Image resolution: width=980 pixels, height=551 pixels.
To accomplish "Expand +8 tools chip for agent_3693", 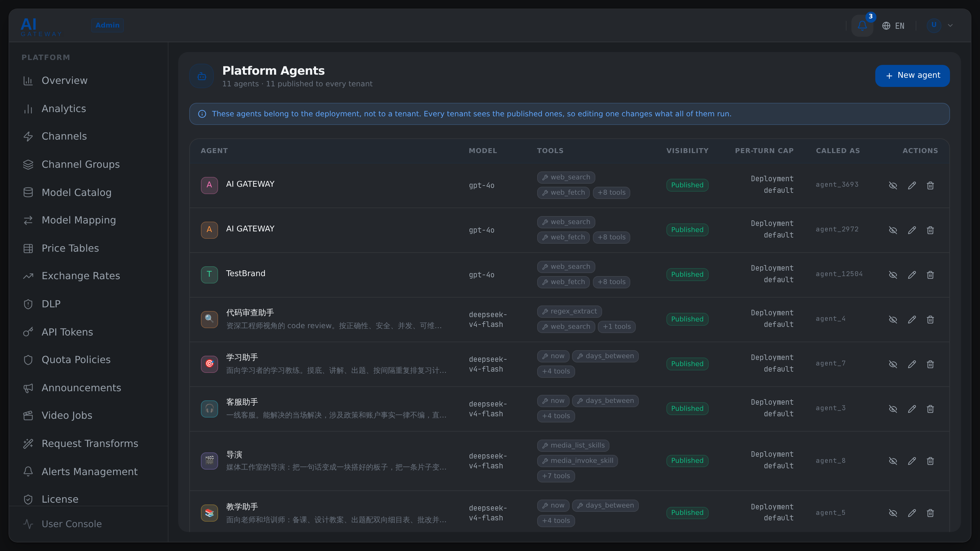I will click(611, 193).
